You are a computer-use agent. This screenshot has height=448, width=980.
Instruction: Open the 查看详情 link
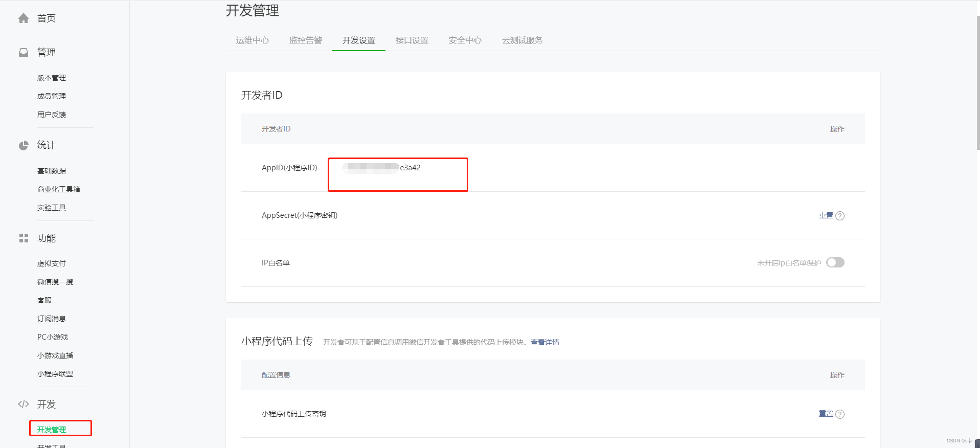coord(545,342)
